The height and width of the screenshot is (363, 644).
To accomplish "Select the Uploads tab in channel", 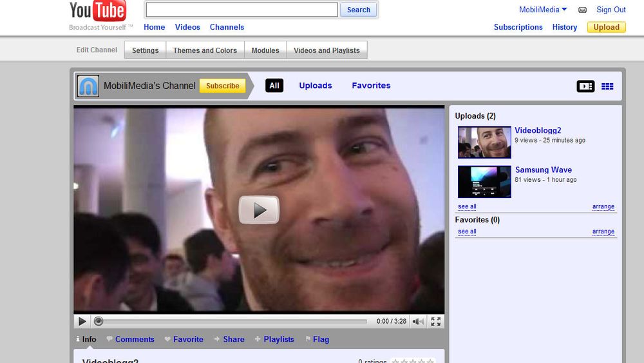I will (316, 86).
